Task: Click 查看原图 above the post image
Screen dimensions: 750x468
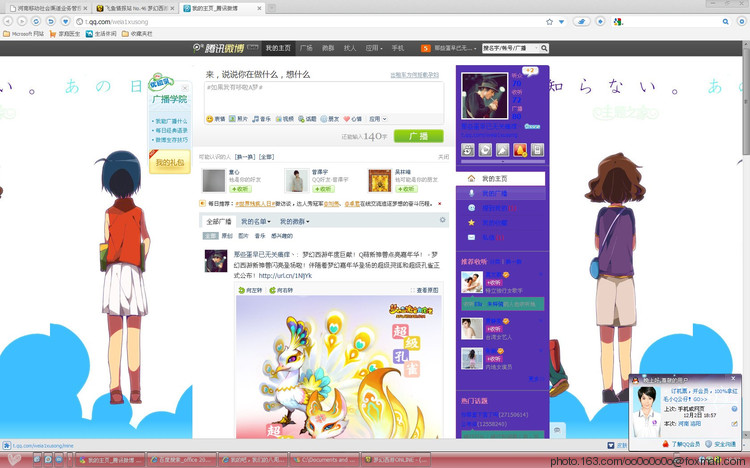Action: 424,290
